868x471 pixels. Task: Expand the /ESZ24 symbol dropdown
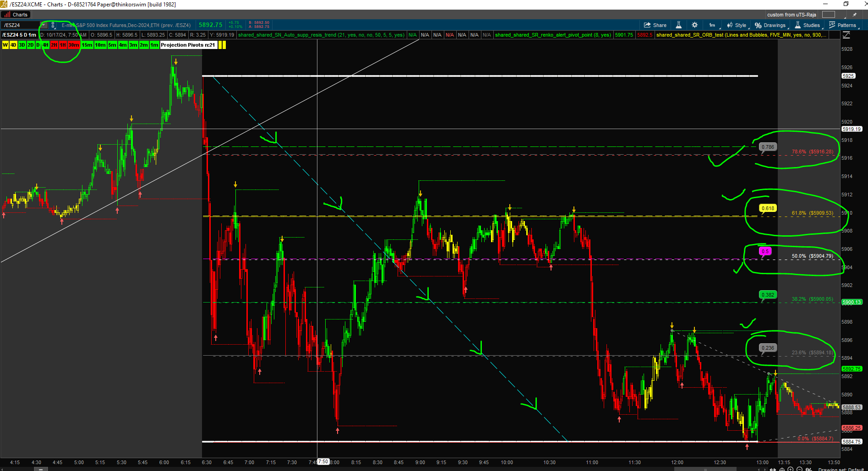click(44, 25)
